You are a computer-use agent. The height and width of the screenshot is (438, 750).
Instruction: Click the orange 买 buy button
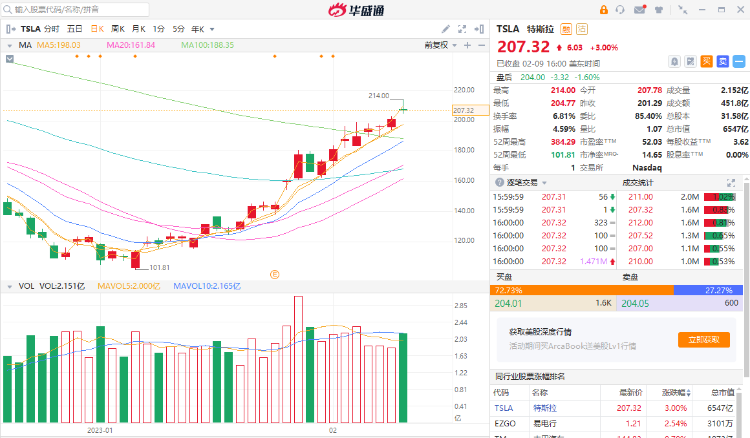pyautogui.click(x=706, y=61)
